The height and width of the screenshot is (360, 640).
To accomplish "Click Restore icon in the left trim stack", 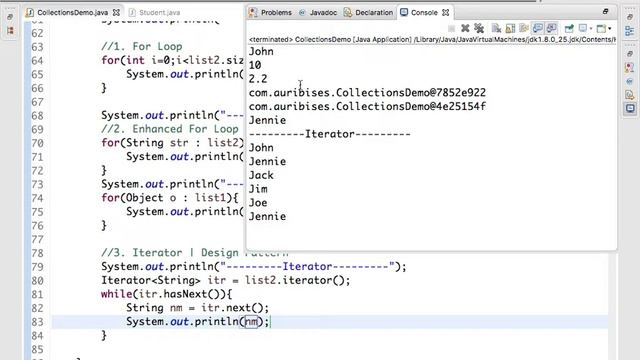I will click(10, 17).
